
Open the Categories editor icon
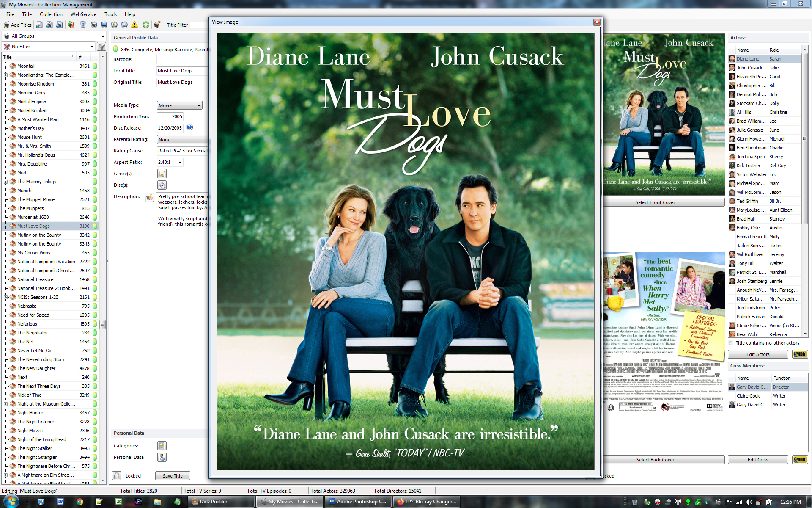point(162,446)
